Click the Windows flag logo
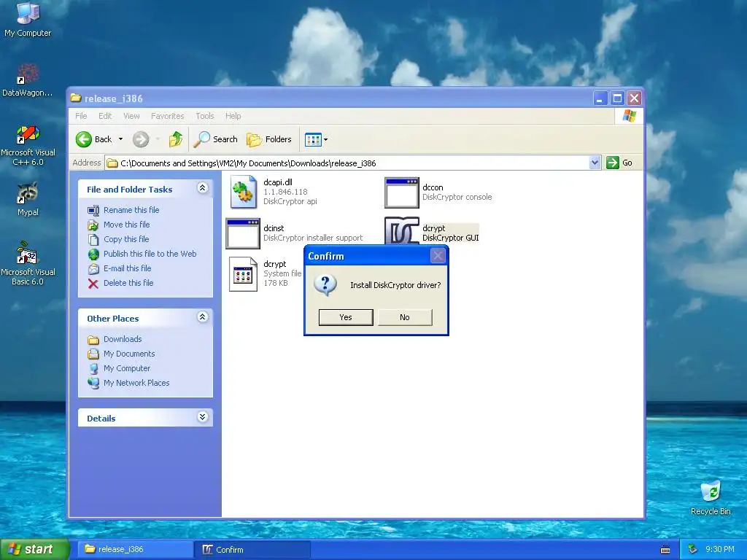 click(629, 116)
